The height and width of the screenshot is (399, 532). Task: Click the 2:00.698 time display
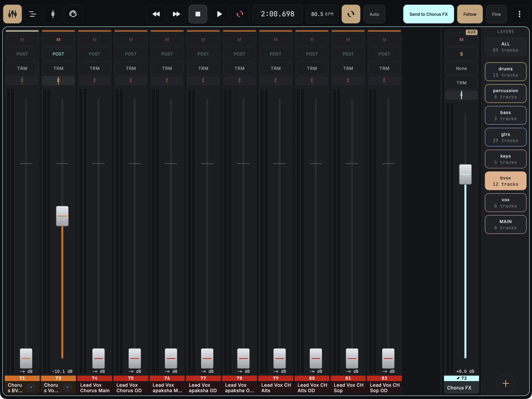[x=278, y=14]
